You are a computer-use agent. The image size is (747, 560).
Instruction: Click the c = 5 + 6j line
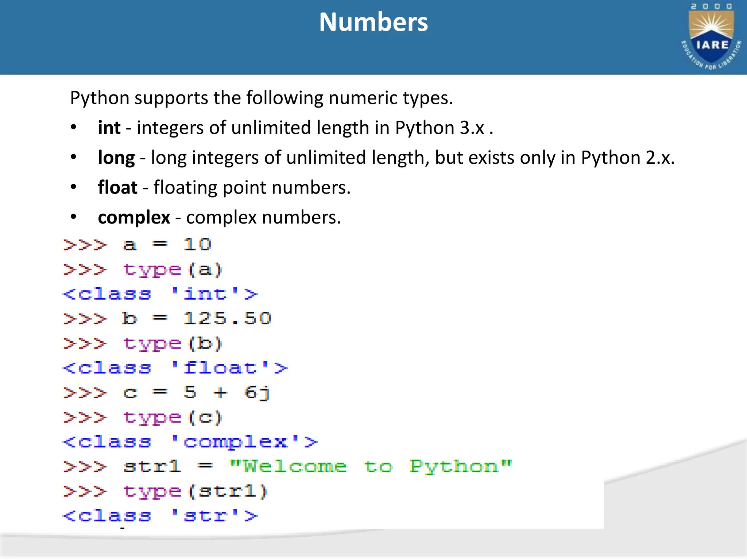(x=166, y=393)
